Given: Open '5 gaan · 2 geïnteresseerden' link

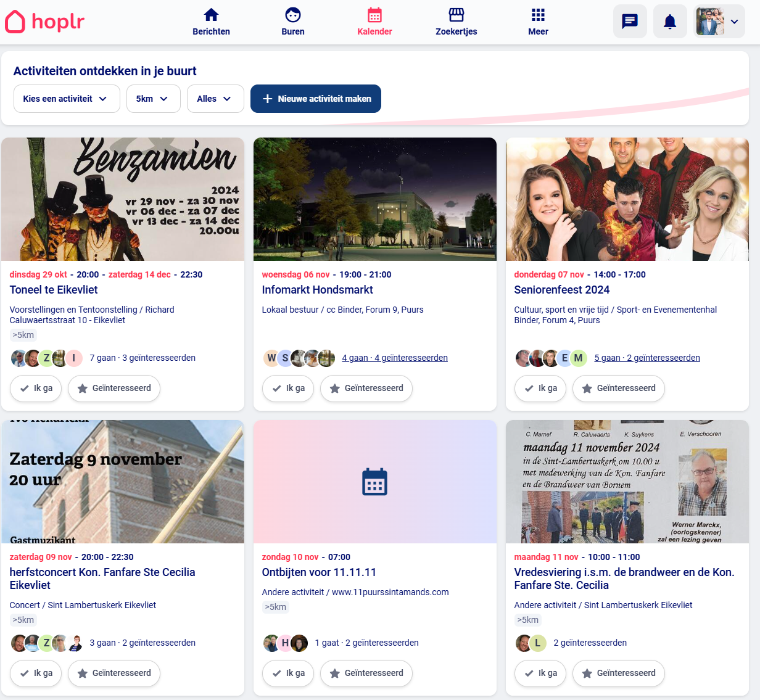Looking at the screenshot, I should (646, 358).
